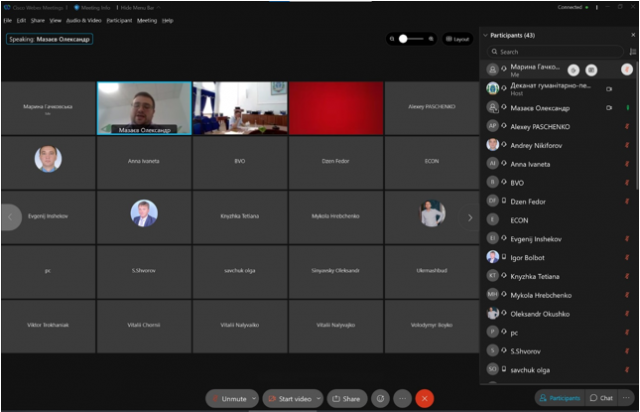Click the Share content button

[347, 399]
